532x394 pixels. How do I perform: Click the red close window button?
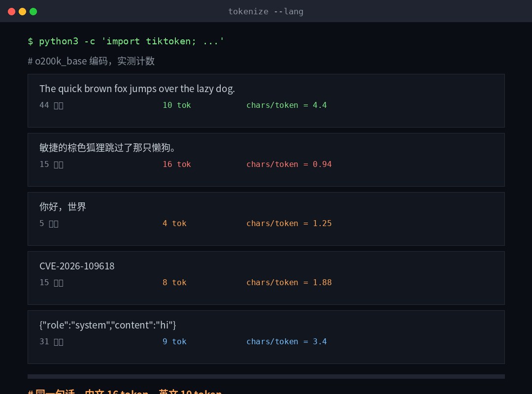tap(11, 11)
